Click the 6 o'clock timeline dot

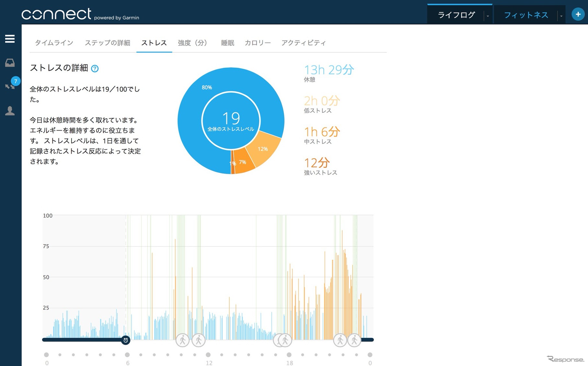coord(127,355)
